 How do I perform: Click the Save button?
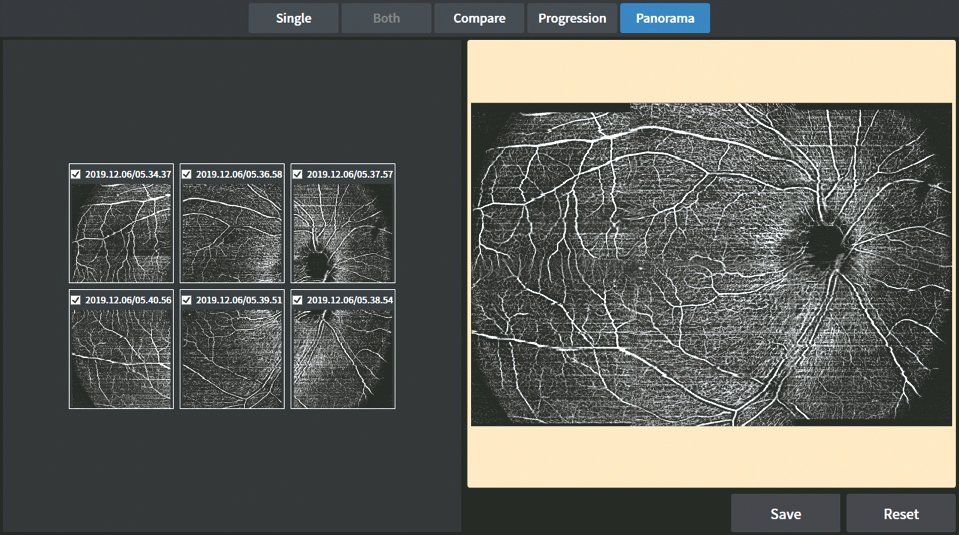click(785, 514)
